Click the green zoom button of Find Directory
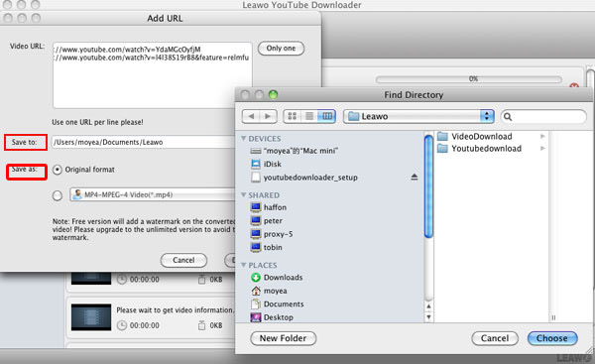The height and width of the screenshot is (364, 595). click(273, 94)
